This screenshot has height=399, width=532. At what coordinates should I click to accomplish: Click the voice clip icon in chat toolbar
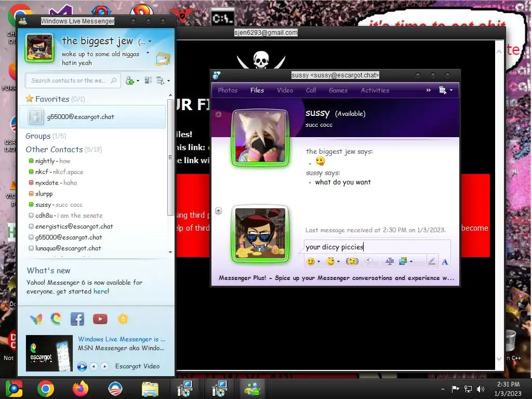[368, 261]
